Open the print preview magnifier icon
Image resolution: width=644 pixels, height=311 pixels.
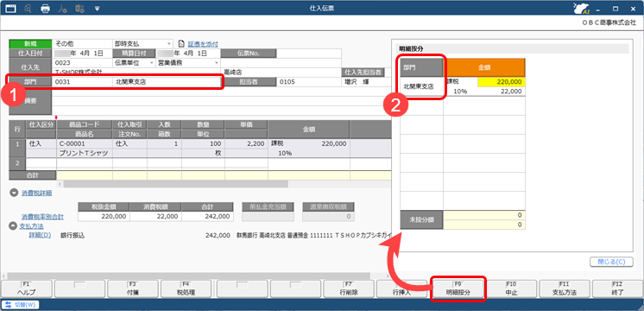point(28,9)
